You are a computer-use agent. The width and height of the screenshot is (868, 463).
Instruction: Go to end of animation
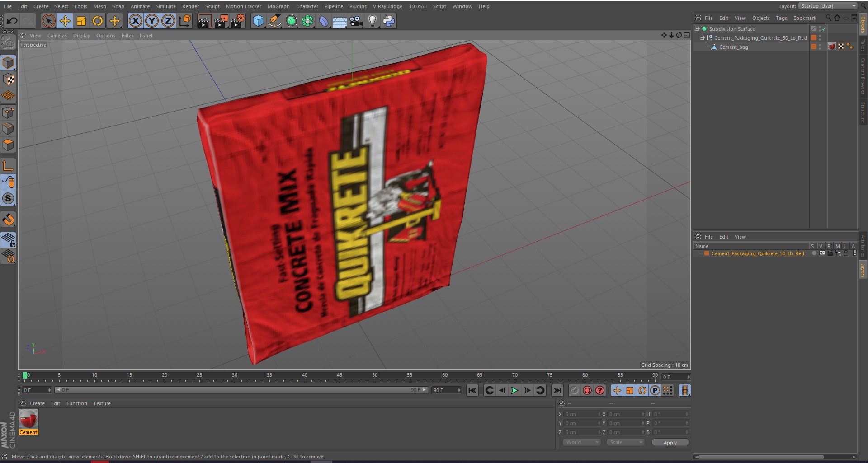(x=557, y=391)
